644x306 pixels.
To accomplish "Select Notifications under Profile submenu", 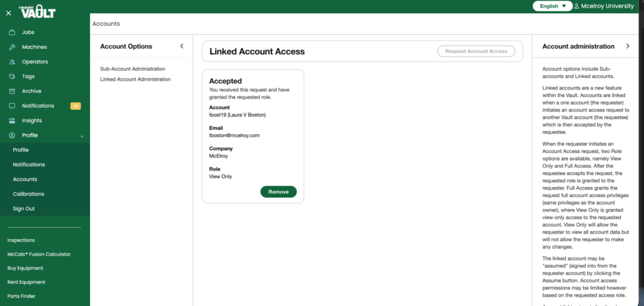I will pos(29,164).
